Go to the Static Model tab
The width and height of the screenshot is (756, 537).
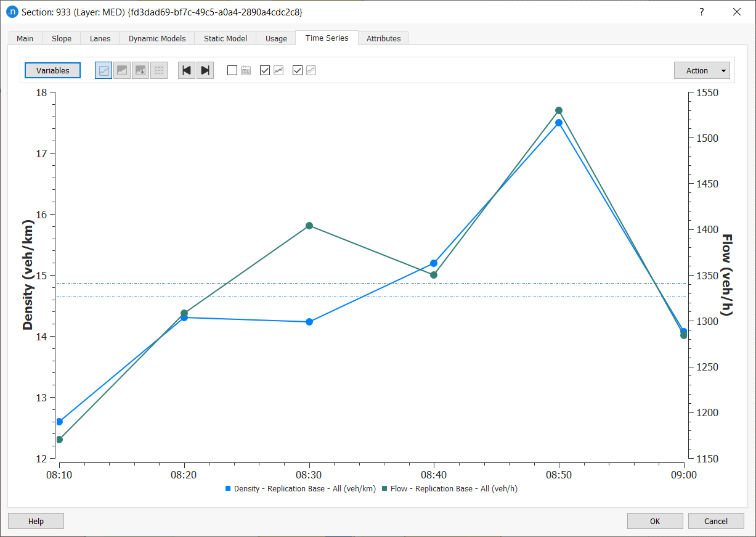pos(226,38)
